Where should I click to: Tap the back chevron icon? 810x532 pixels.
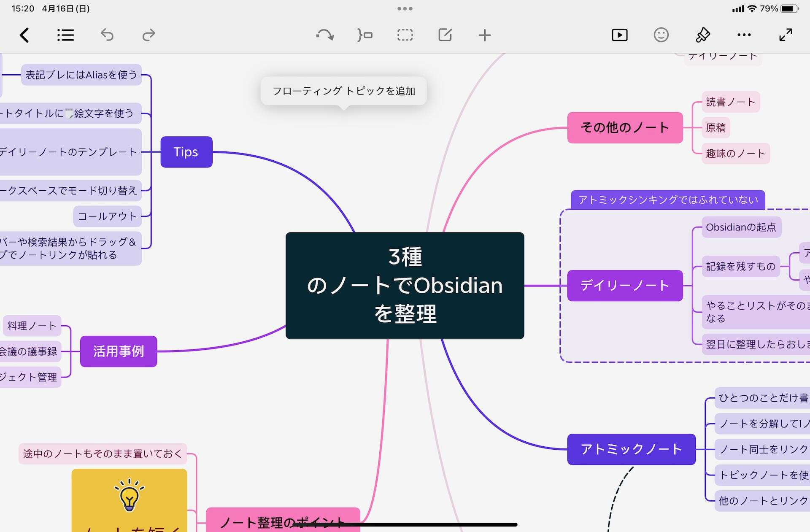[24, 35]
